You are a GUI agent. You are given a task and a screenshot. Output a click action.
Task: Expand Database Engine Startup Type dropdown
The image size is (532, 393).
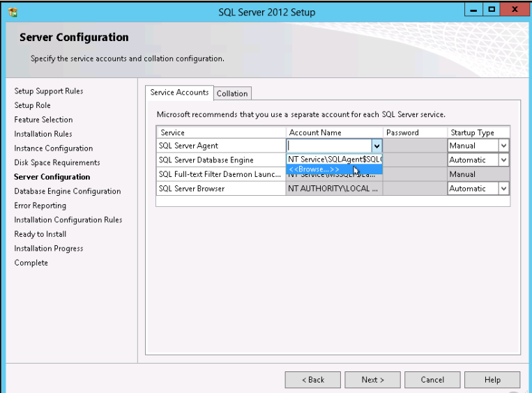tap(504, 160)
